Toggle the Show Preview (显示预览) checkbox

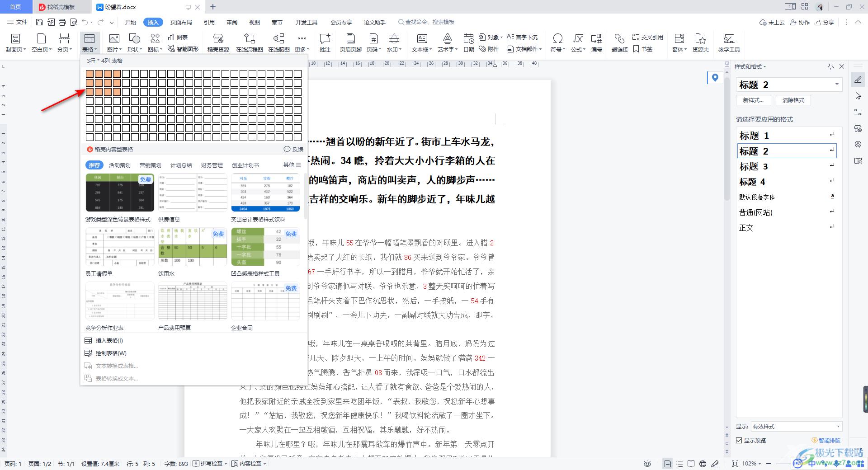[739, 440]
